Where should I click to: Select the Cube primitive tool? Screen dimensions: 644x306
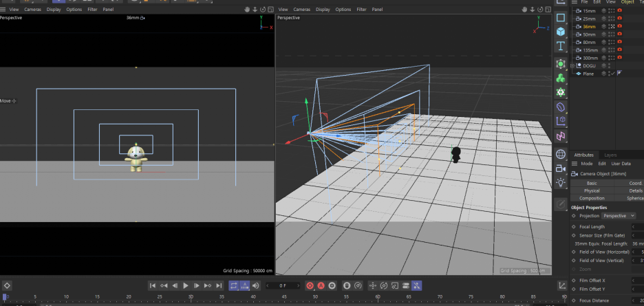coord(561,32)
